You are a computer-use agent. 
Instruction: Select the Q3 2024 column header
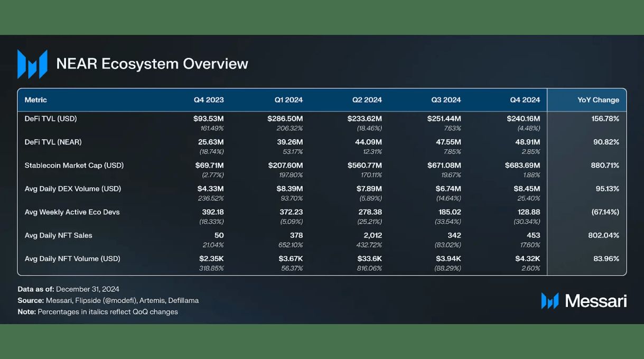[x=446, y=100]
